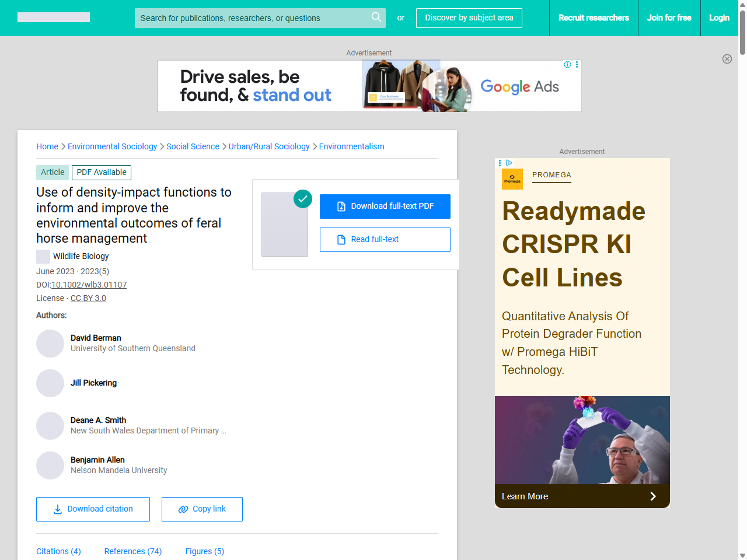Open Wildlife Biology journal link
Image resolution: width=747 pixels, height=560 pixels.
(81, 256)
